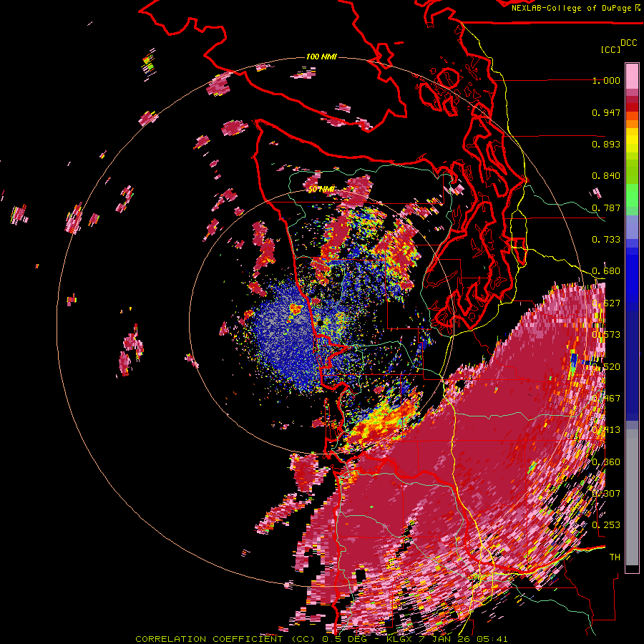
Task: Click the 0.307 colorbar value
Action: tap(606, 494)
